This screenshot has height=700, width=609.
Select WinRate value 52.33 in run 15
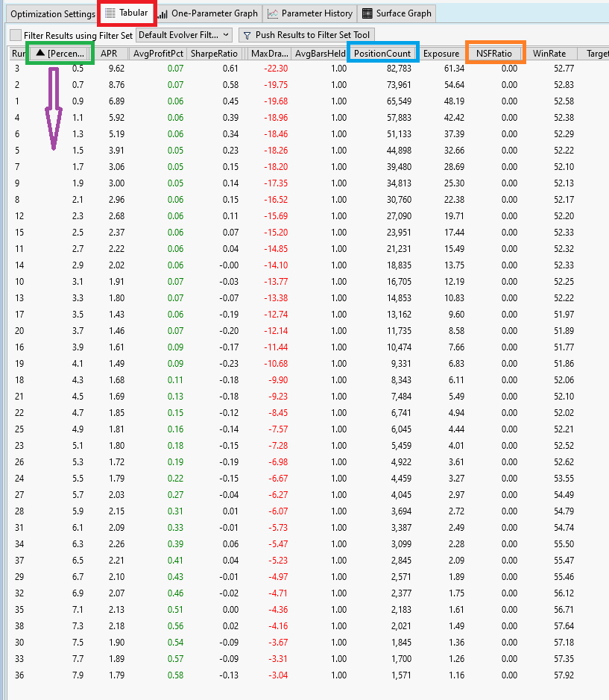pos(564,233)
